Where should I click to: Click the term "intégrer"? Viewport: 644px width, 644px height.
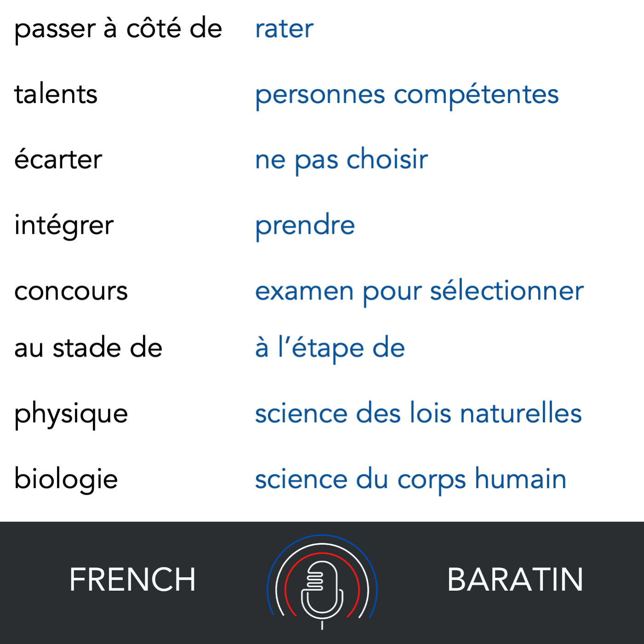click(64, 225)
